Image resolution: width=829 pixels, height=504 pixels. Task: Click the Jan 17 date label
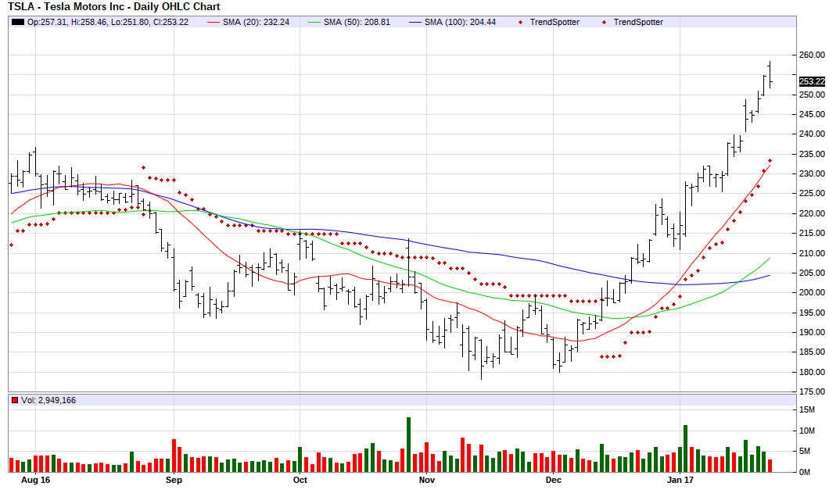pyautogui.click(x=680, y=480)
